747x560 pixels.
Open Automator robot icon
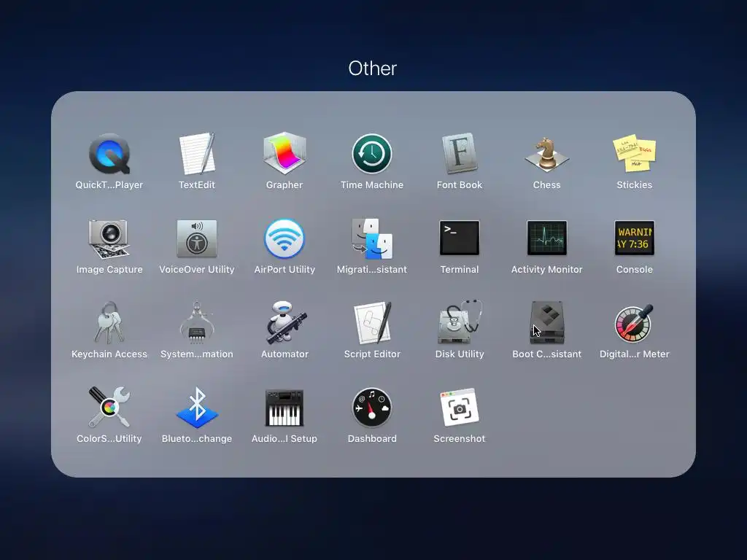286,322
